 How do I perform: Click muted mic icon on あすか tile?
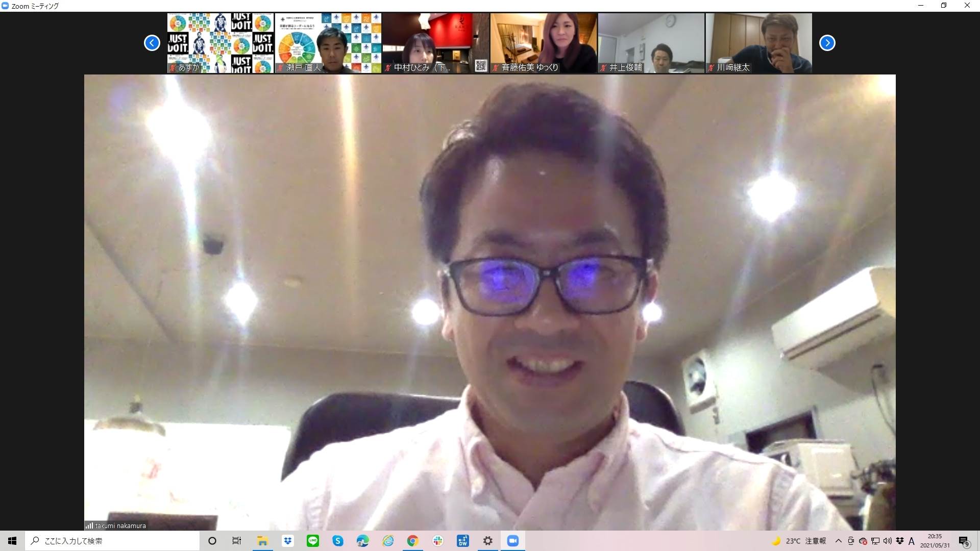(x=173, y=67)
